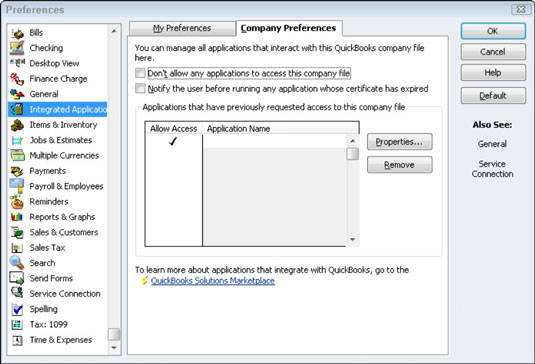The height and width of the screenshot is (364, 535).
Task: Select the first application name row
Action: click(x=275, y=141)
